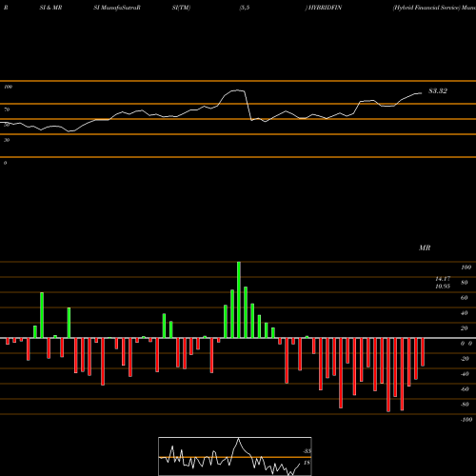Screen dimensions: 476x476
Task: Click the end of the white RSI line
Action: (x=422, y=93)
